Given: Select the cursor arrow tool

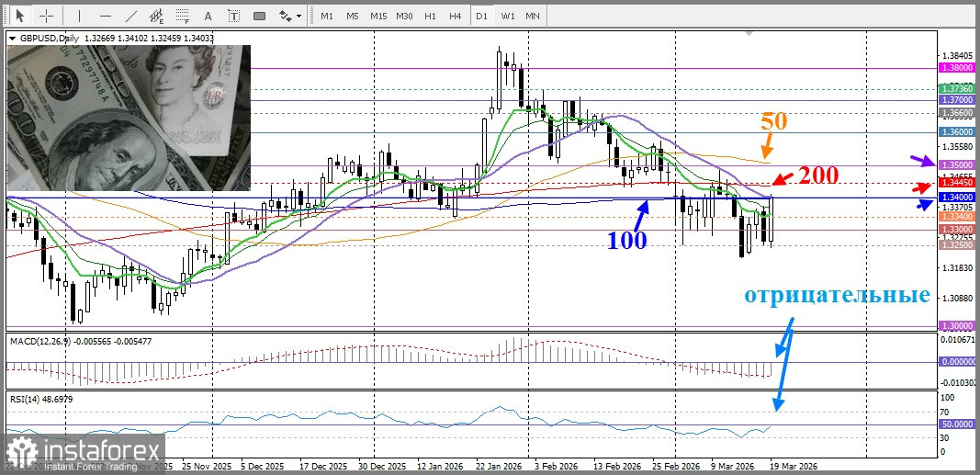Looking at the screenshot, I should [18, 16].
